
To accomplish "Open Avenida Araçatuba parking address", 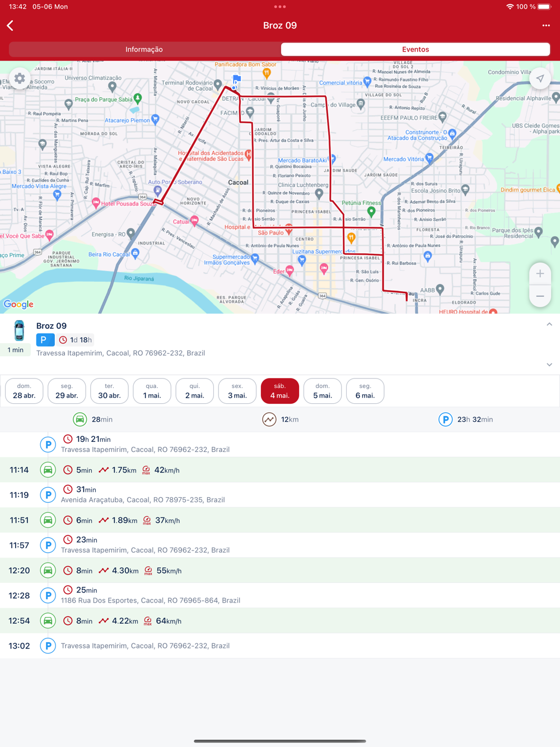I will [x=143, y=500].
